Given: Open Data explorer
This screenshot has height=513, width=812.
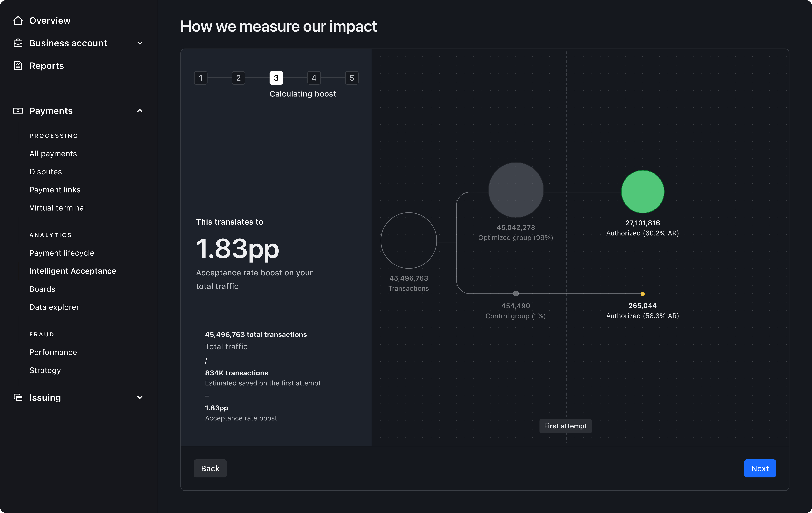Looking at the screenshot, I should point(54,307).
